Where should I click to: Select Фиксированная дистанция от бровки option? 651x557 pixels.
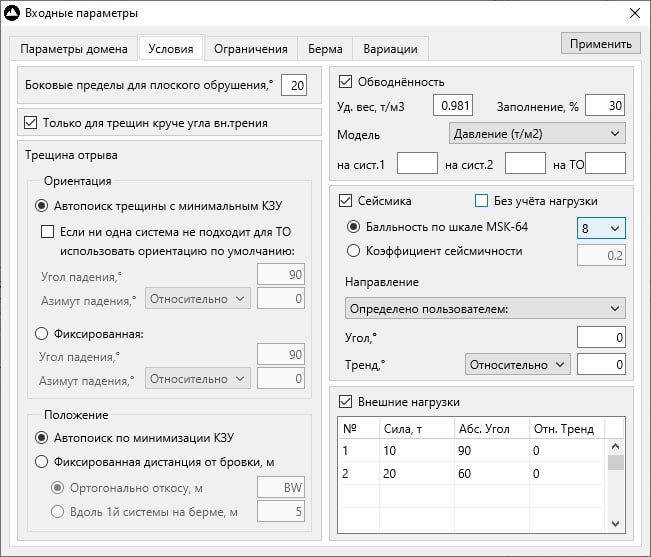(42, 462)
